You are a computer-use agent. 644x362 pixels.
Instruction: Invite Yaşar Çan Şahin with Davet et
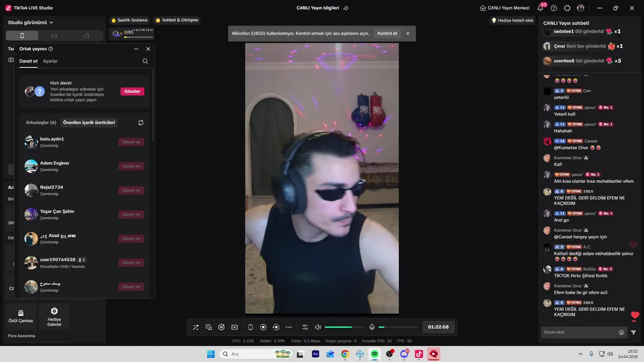(x=131, y=214)
